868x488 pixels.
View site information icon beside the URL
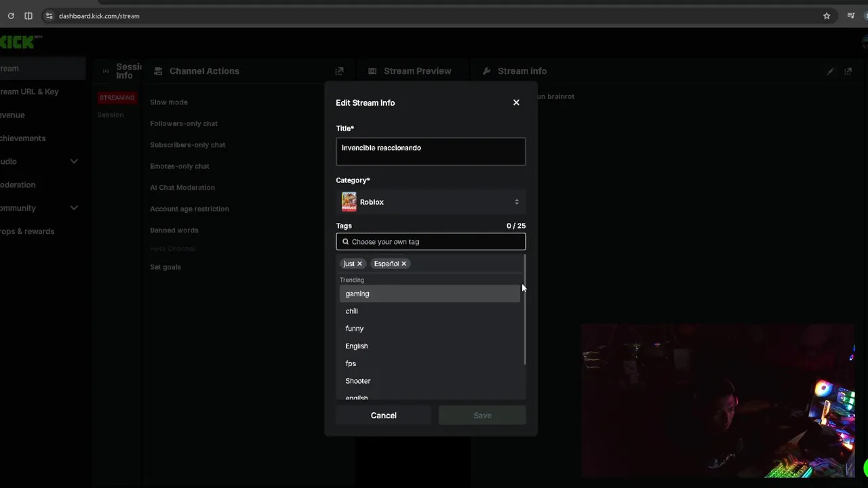coord(49,16)
